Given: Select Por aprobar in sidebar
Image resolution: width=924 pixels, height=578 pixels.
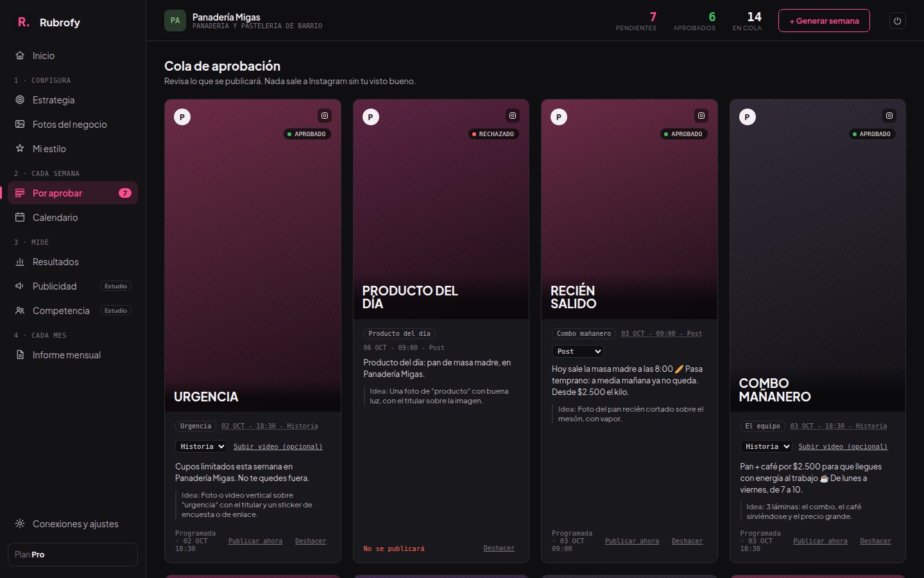Looking at the screenshot, I should [73, 193].
